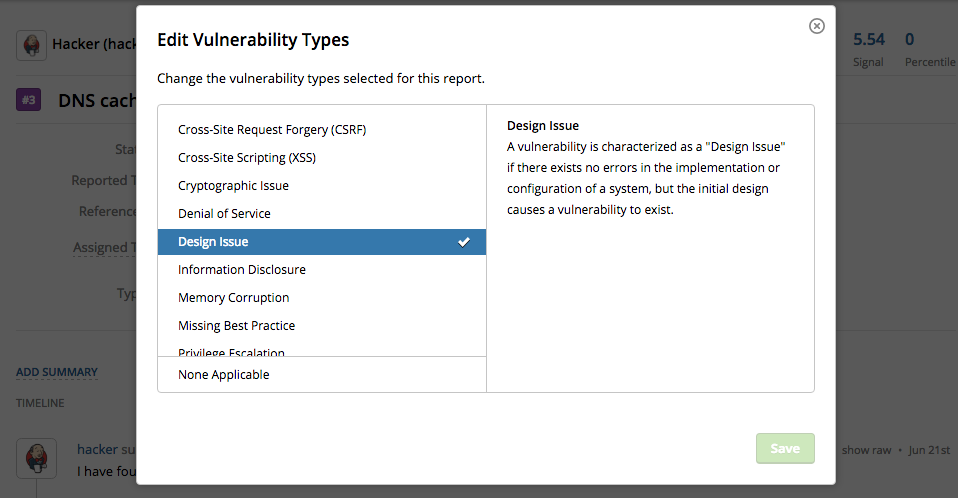Click the 0 Percentile value
This screenshot has height=498, width=958.
coord(910,40)
